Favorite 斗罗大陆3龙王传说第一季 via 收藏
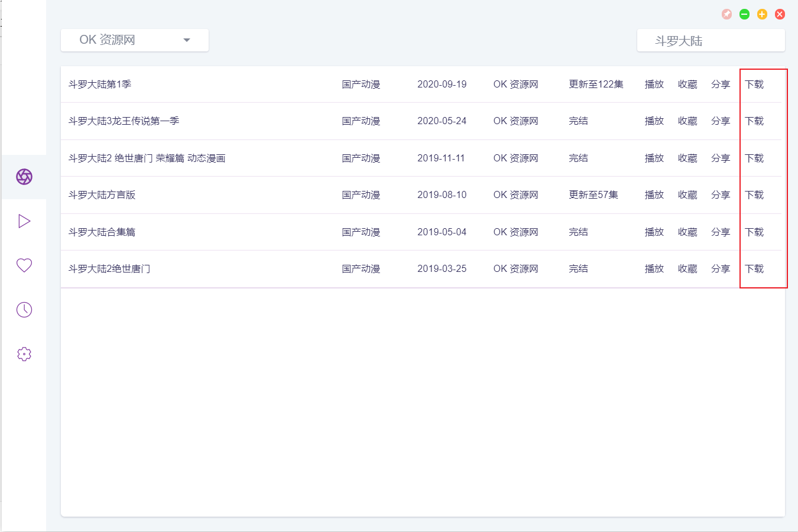798x532 pixels. click(x=687, y=121)
